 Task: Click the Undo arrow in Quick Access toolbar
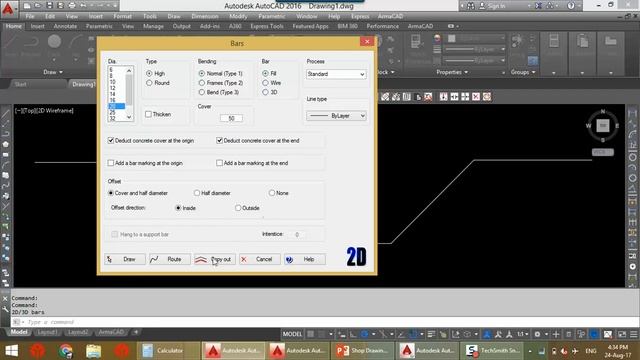click(83, 6)
